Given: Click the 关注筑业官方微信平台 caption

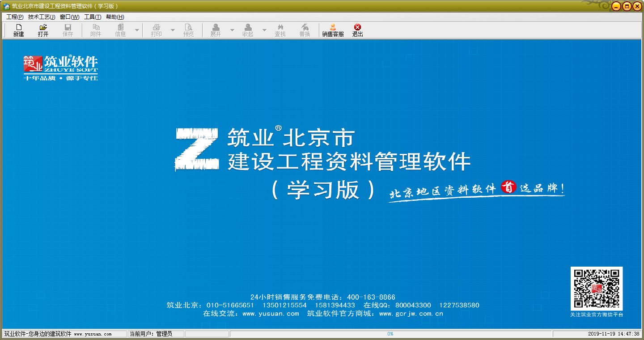Looking at the screenshot, I should [597, 314].
